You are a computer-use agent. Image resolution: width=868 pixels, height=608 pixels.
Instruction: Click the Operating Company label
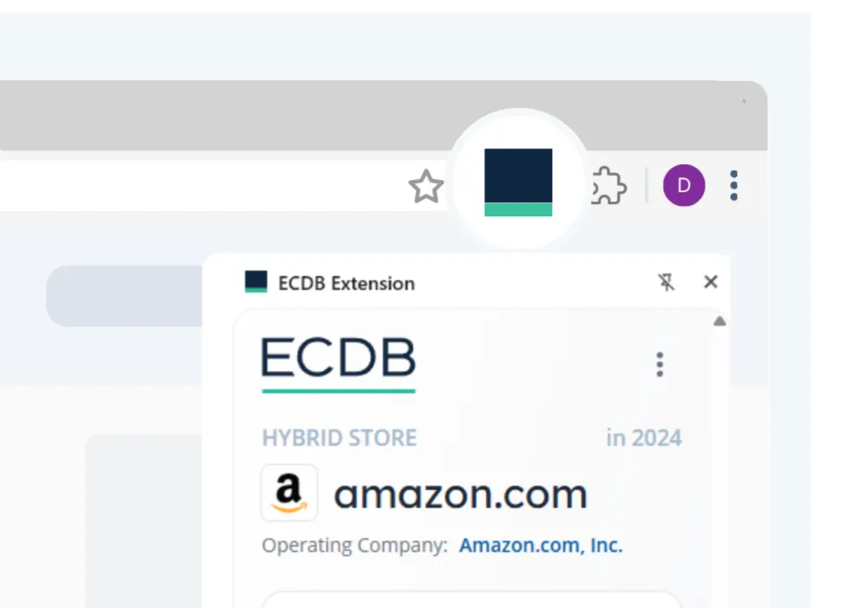coord(355,545)
